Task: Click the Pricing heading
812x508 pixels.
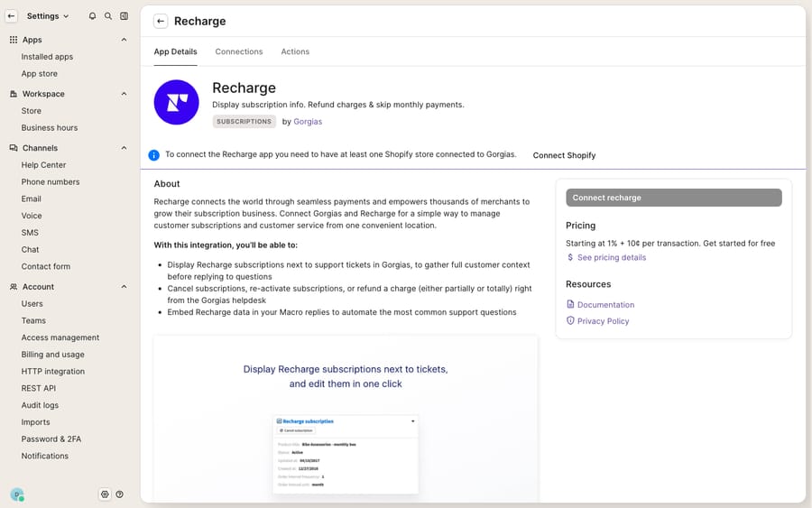Action: click(580, 226)
